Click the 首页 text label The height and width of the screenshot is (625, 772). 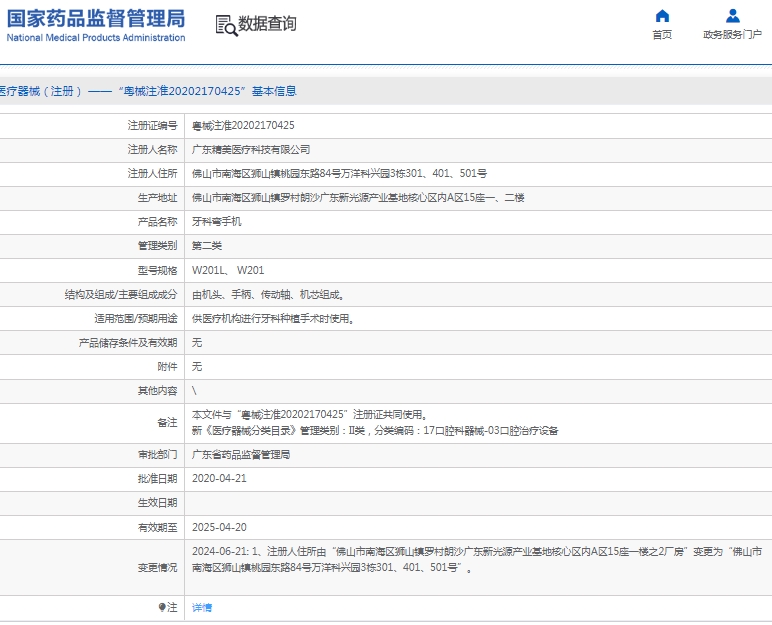pyautogui.click(x=662, y=34)
